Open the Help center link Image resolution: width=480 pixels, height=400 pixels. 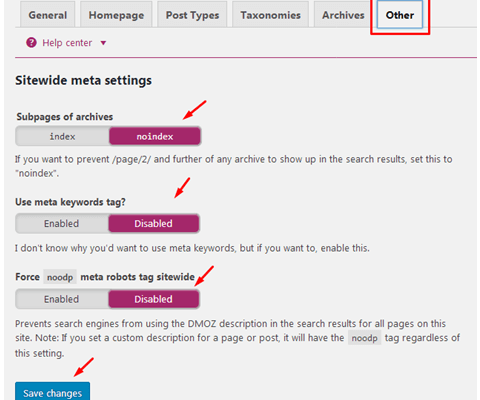67,43
